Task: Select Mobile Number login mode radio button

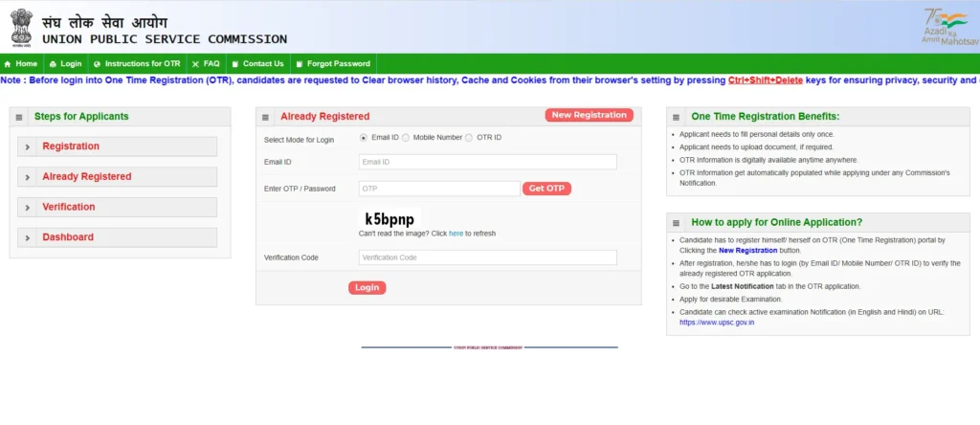Action: (x=406, y=138)
